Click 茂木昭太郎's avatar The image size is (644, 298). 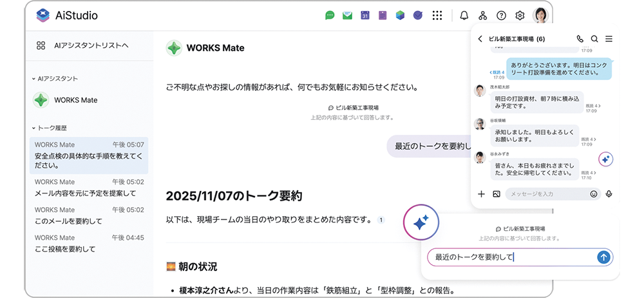point(480,91)
